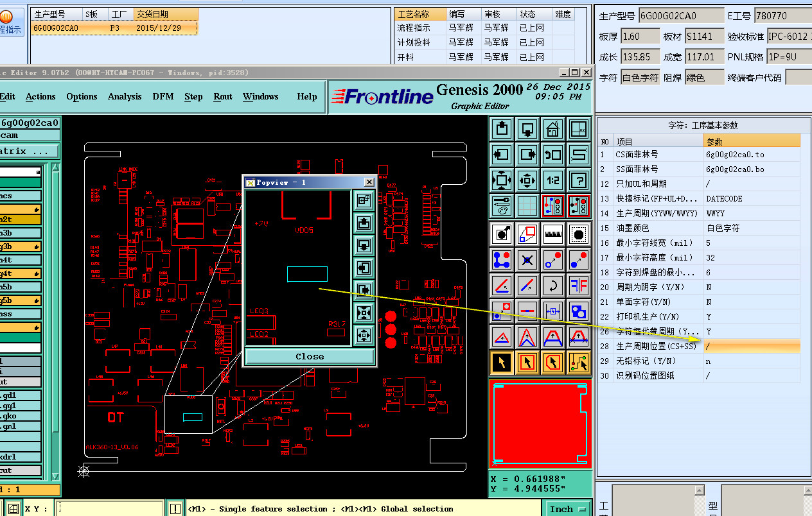Open the Windows menu

point(261,96)
